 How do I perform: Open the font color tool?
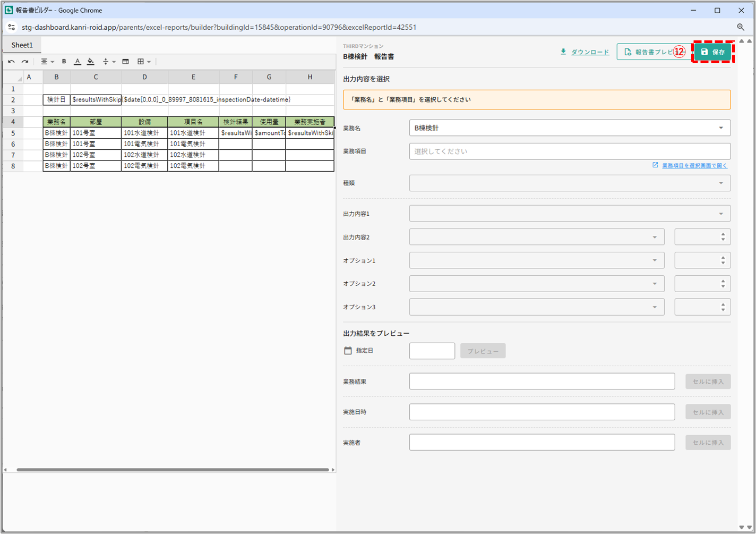(x=78, y=62)
